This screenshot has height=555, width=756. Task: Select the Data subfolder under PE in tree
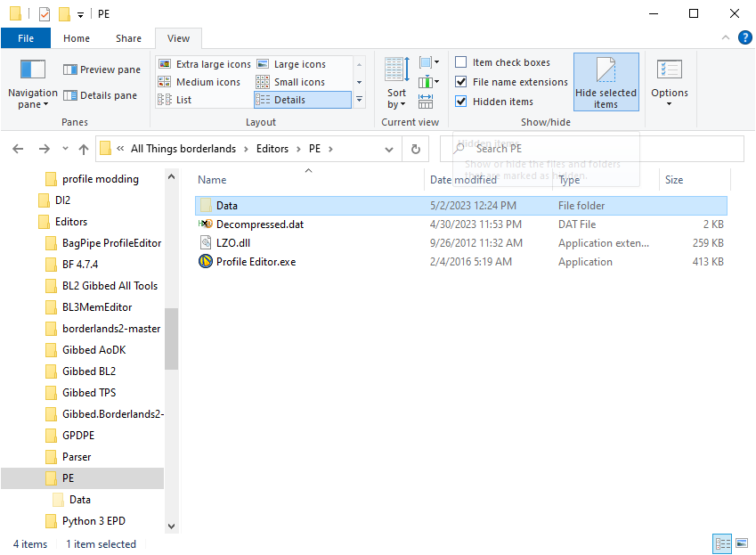click(79, 500)
